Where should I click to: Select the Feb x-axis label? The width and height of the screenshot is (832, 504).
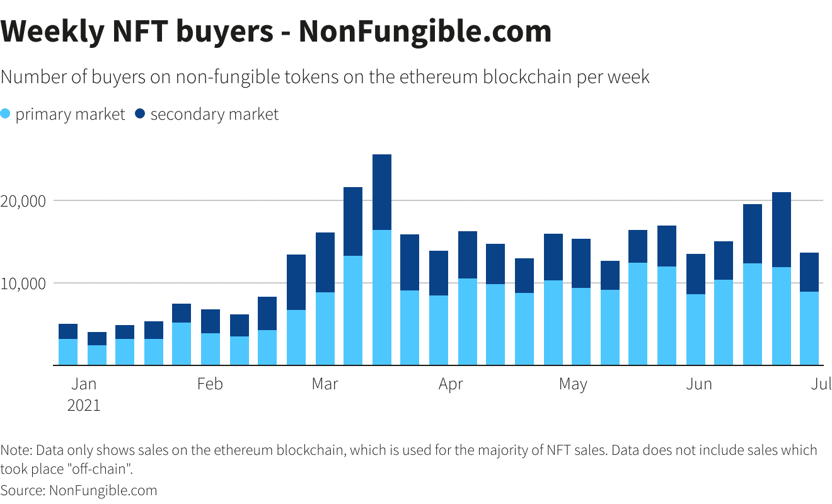pyautogui.click(x=210, y=384)
